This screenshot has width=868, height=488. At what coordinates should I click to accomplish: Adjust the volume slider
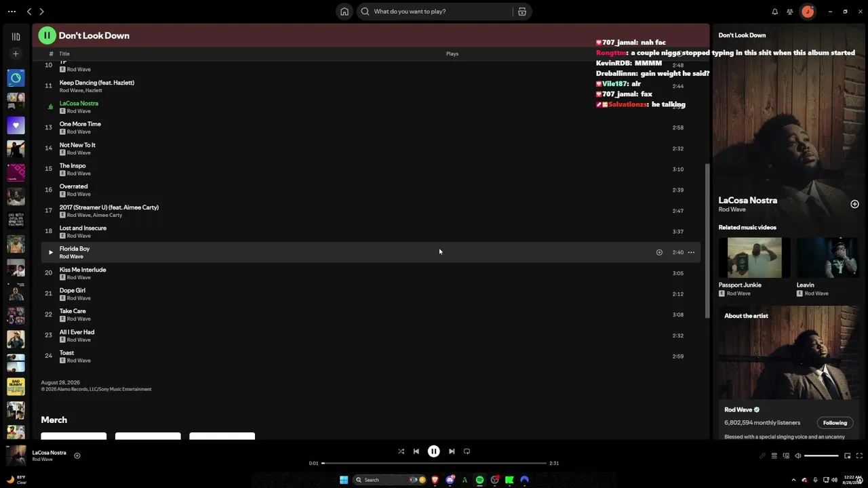point(821,455)
